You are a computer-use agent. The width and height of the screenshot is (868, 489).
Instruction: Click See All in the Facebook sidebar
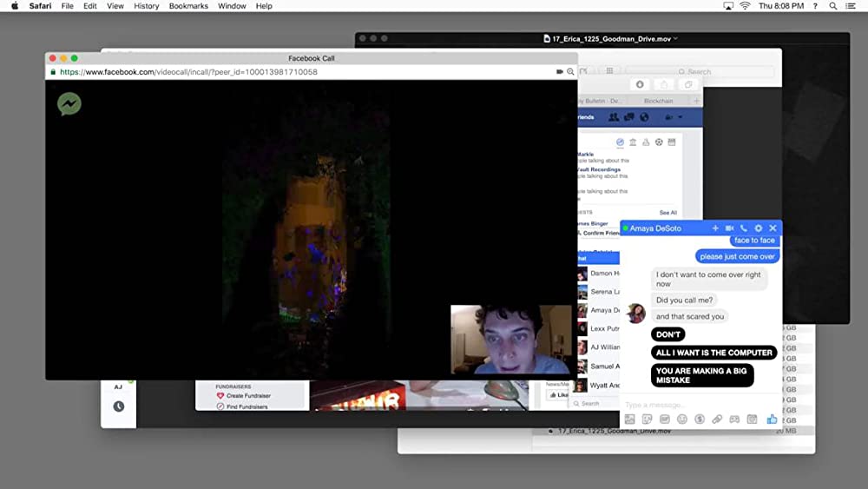click(667, 212)
